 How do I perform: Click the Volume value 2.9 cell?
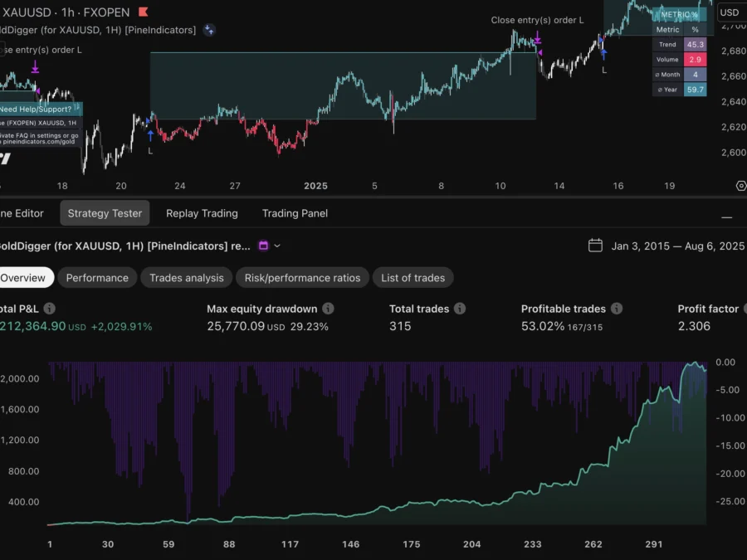[695, 60]
